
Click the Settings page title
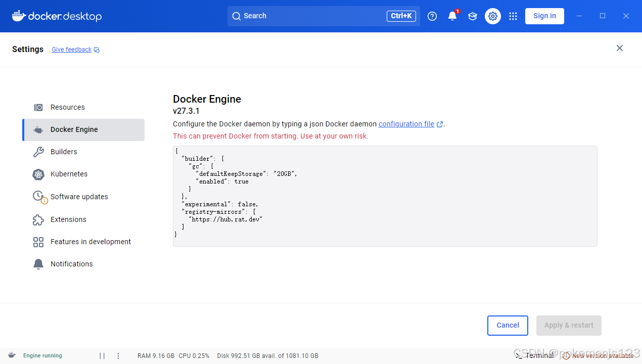coord(28,50)
